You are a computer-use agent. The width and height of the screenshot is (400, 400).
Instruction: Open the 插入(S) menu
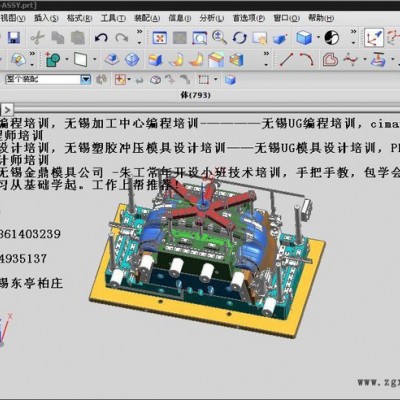[46, 18]
